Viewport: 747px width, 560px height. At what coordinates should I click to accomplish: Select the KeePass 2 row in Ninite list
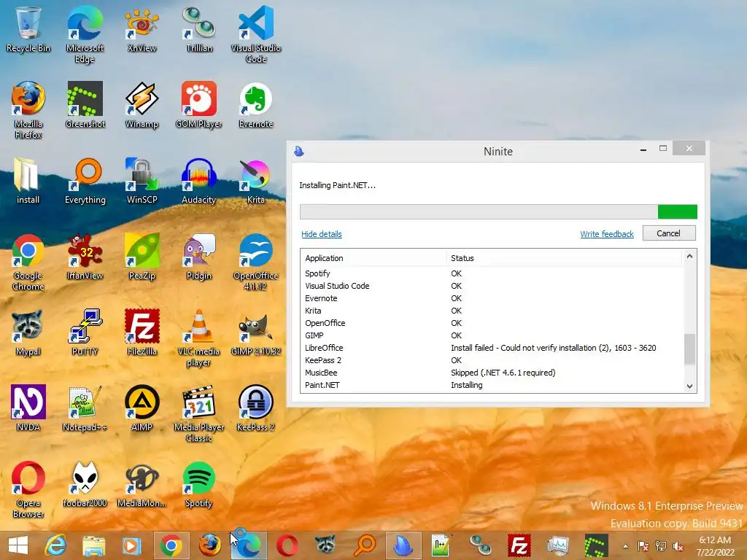[x=492, y=360]
